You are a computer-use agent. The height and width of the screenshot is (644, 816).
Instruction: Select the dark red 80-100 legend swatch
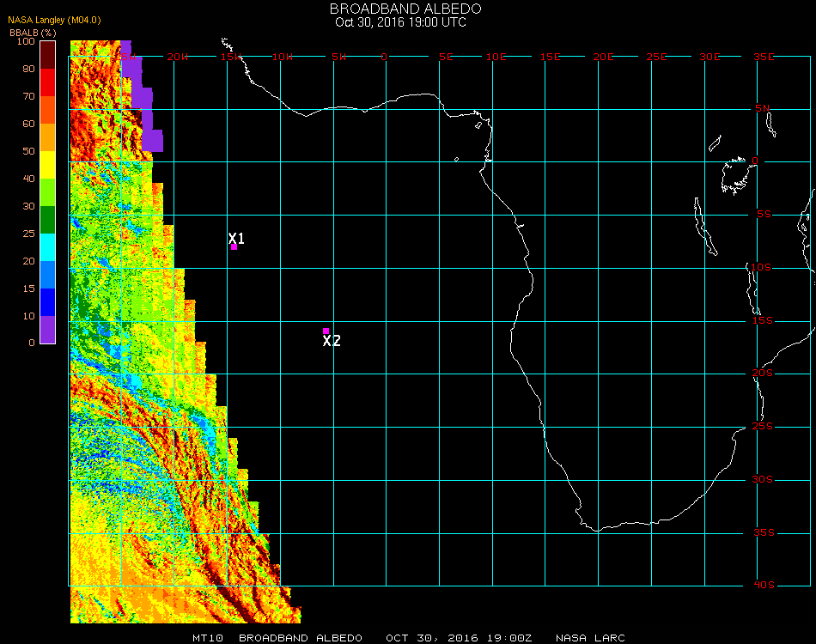coord(48,55)
